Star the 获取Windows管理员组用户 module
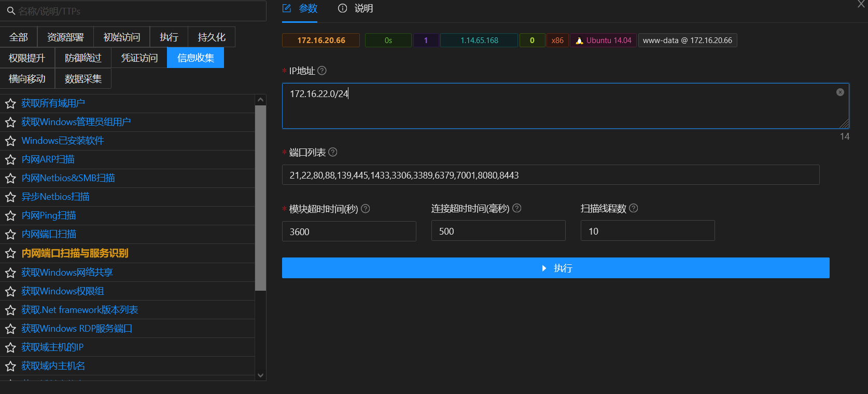Viewport: 868px width, 394px height. pos(10,123)
